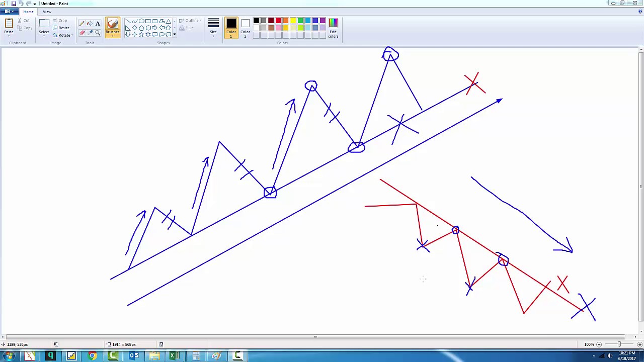Open the Rotate dropdown

pos(63,35)
